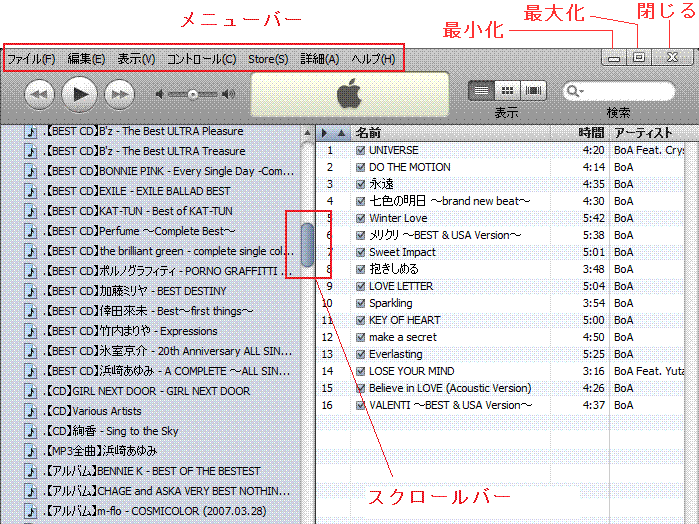Uncheck the 永遠 track checkbox
699x524 pixels.
pos(361,184)
